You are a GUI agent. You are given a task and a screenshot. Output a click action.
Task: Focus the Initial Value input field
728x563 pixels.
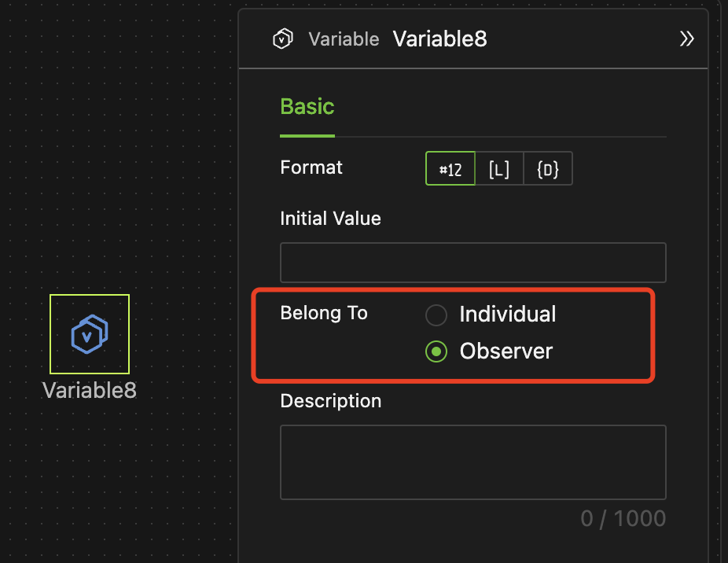472,263
